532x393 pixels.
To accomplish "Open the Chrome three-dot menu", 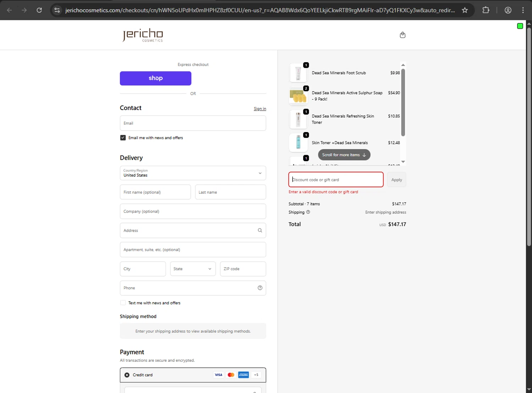I will (x=523, y=10).
